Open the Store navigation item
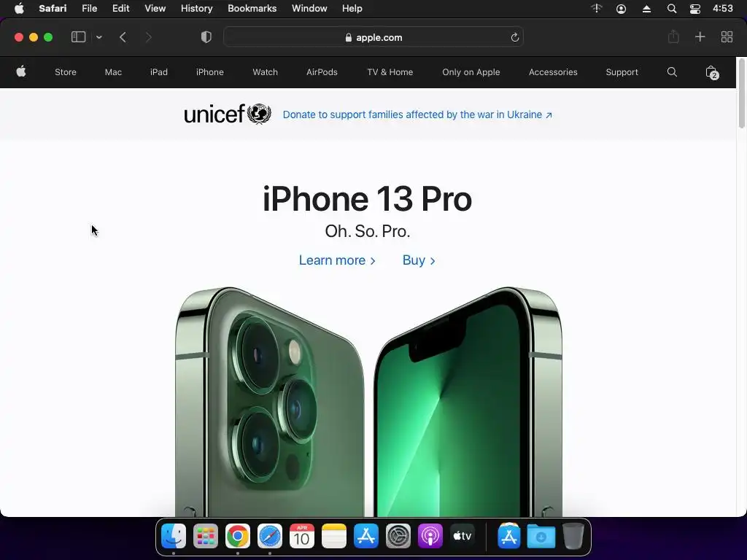This screenshot has height=560, width=747. pos(65,72)
